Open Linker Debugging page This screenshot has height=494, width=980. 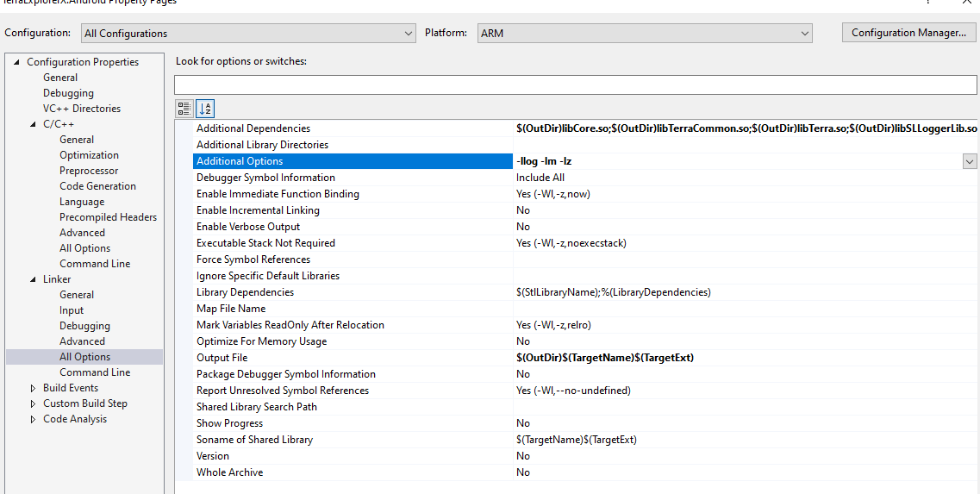[85, 326]
